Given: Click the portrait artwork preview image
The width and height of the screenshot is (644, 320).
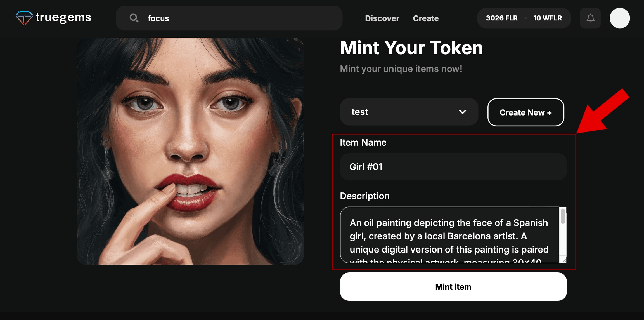Looking at the screenshot, I should [190, 151].
